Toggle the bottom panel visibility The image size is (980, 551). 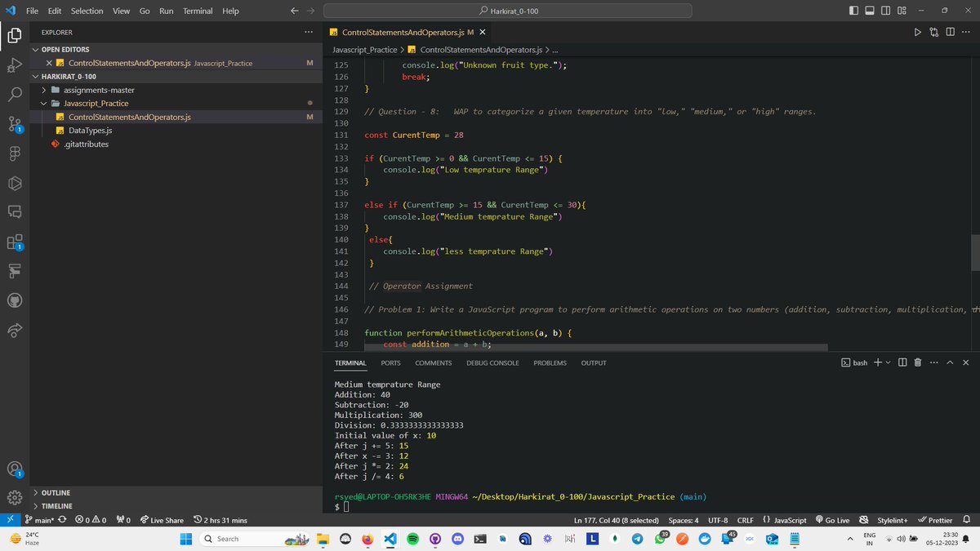(x=870, y=11)
